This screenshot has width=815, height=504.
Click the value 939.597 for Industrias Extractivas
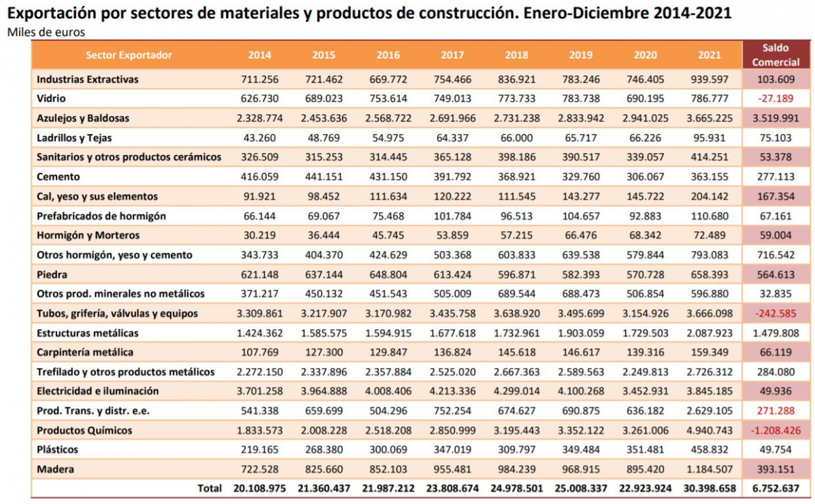tap(710, 80)
